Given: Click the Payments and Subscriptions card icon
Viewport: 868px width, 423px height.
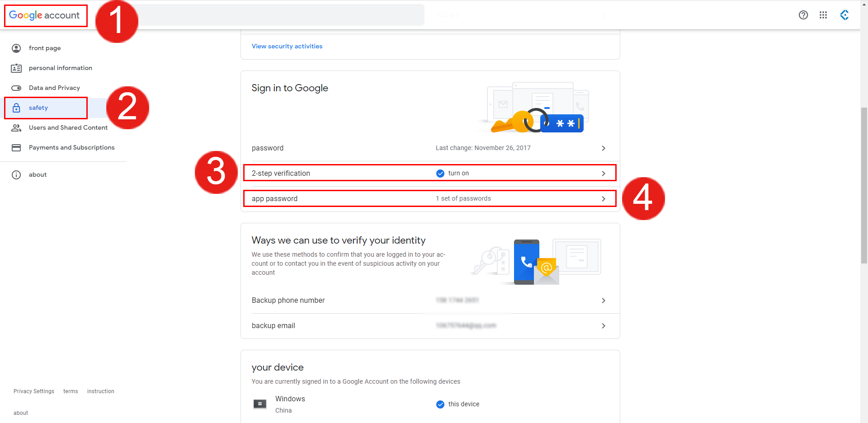Looking at the screenshot, I should 16,148.
